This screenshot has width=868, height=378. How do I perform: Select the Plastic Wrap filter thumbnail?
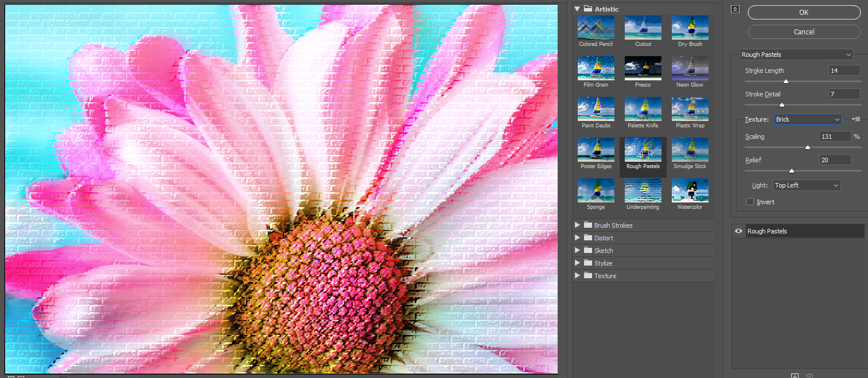tap(690, 109)
